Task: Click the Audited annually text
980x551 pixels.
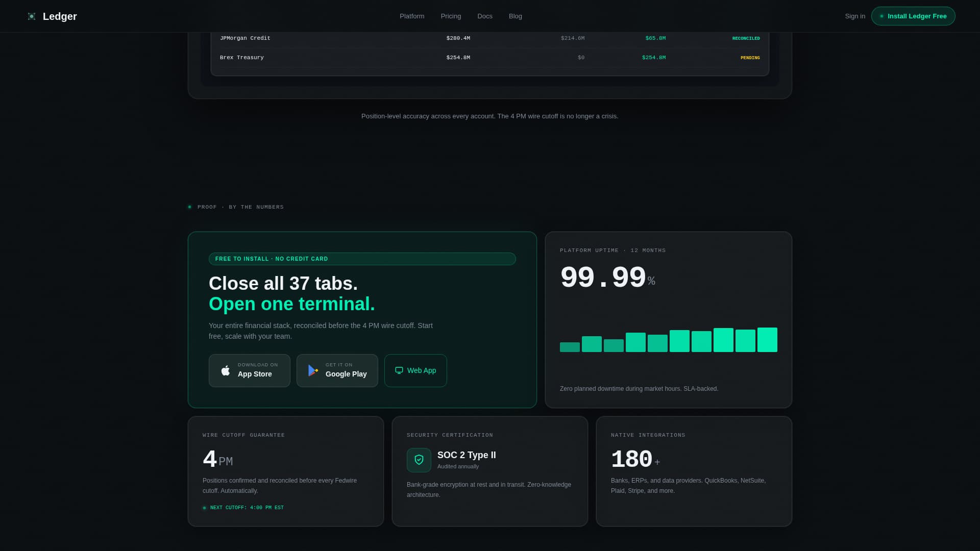Action: 458,467
